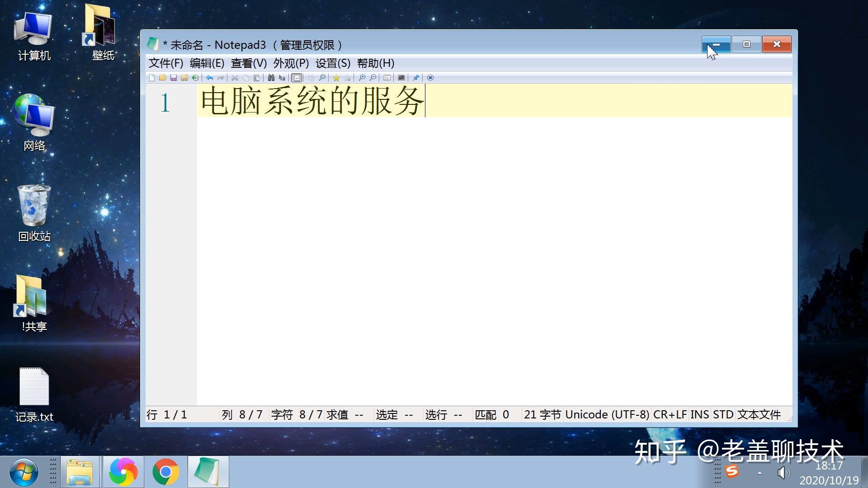
Task: Open the 外观(P) menu
Action: click(x=291, y=63)
